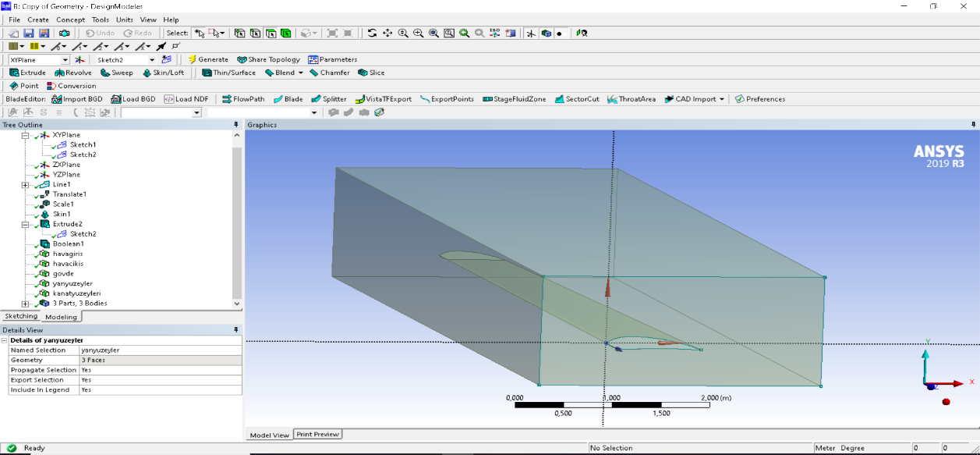Image resolution: width=980 pixels, height=455 pixels.
Task: Click Import BGD
Action: 77,99
